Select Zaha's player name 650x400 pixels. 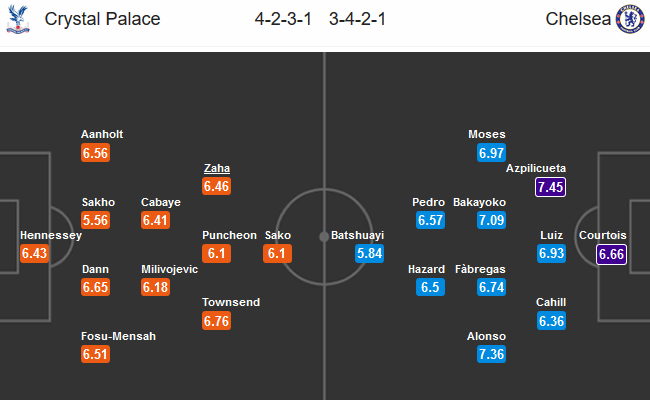pyautogui.click(x=217, y=168)
